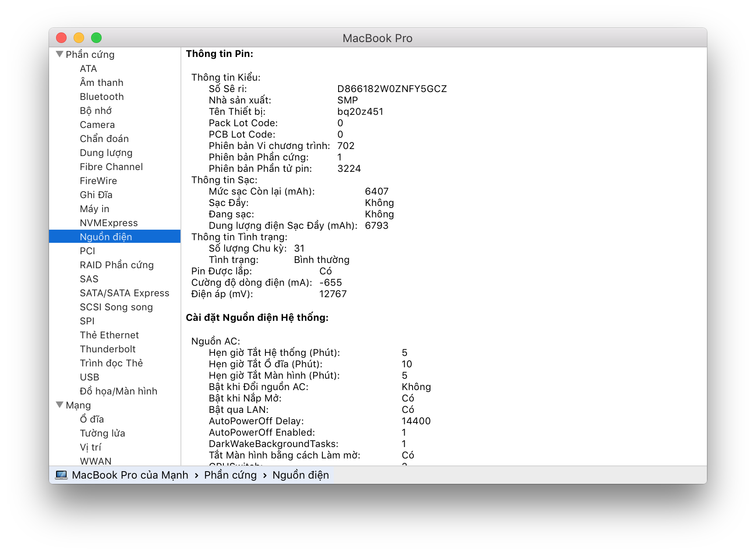The image size is (756, 554).
Task: Click 'Nguồn AC:' label
Action: 215,341
